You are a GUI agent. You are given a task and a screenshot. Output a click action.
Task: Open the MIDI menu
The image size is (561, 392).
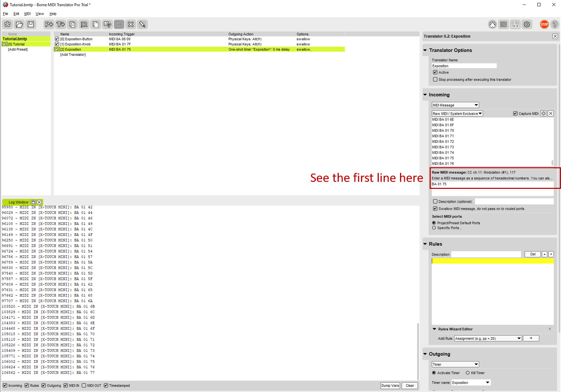click(x=27, y=14)
